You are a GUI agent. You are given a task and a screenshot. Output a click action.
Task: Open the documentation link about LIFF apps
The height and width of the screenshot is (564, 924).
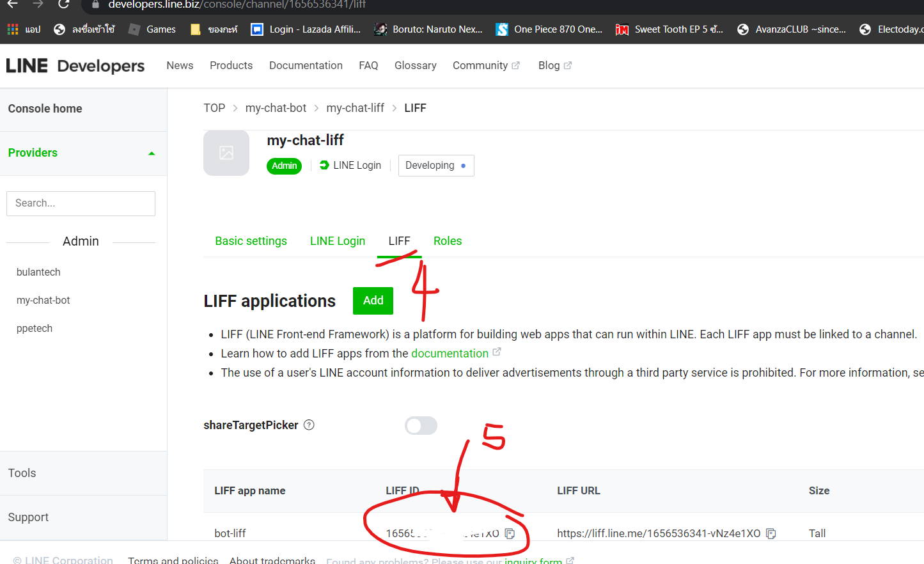(451, 353)
